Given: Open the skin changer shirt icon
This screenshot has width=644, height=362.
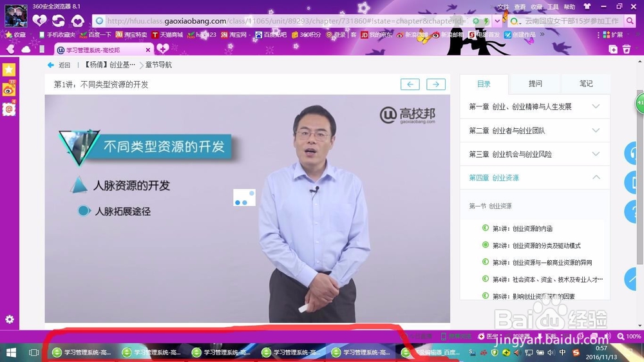Looking at the screenshot, I should pos(587,6).
